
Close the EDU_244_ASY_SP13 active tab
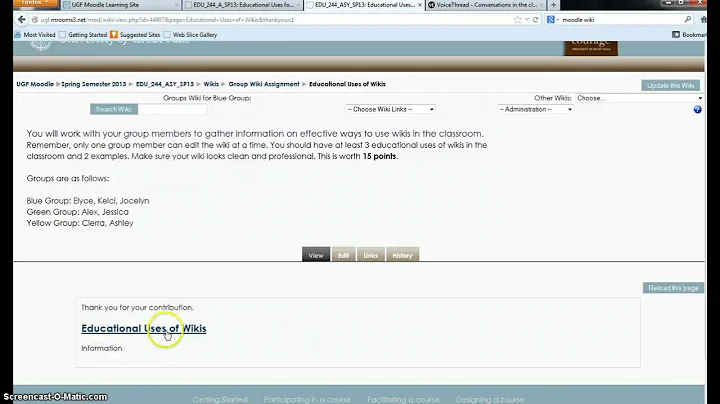pyautogui.click(x=420, y=5)
